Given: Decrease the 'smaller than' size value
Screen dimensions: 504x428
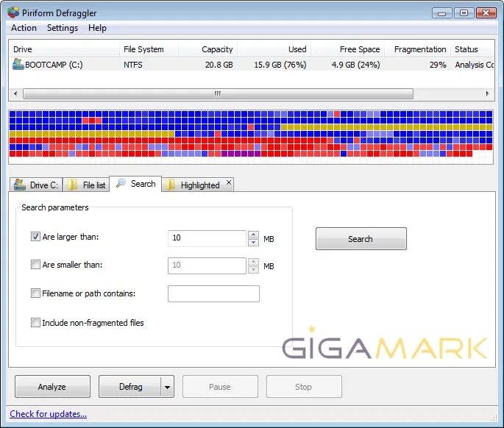Looking at the screenshot, I should pyautogui.click(x=253, y=270).
